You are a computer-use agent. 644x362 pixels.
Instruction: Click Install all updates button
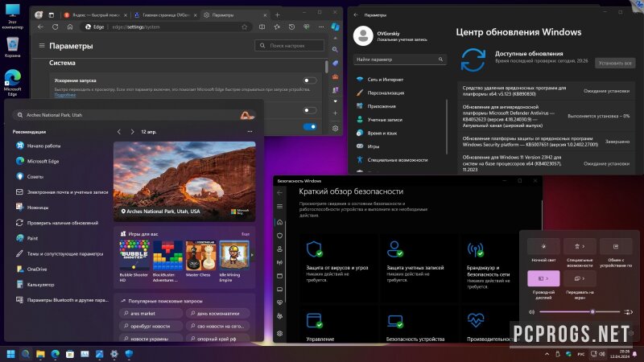tap(615, 64)
